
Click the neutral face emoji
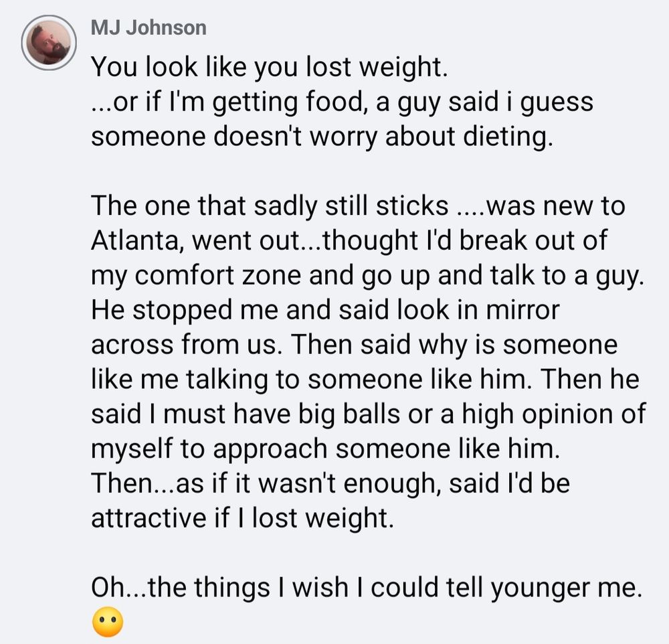(x=107, y=625)
